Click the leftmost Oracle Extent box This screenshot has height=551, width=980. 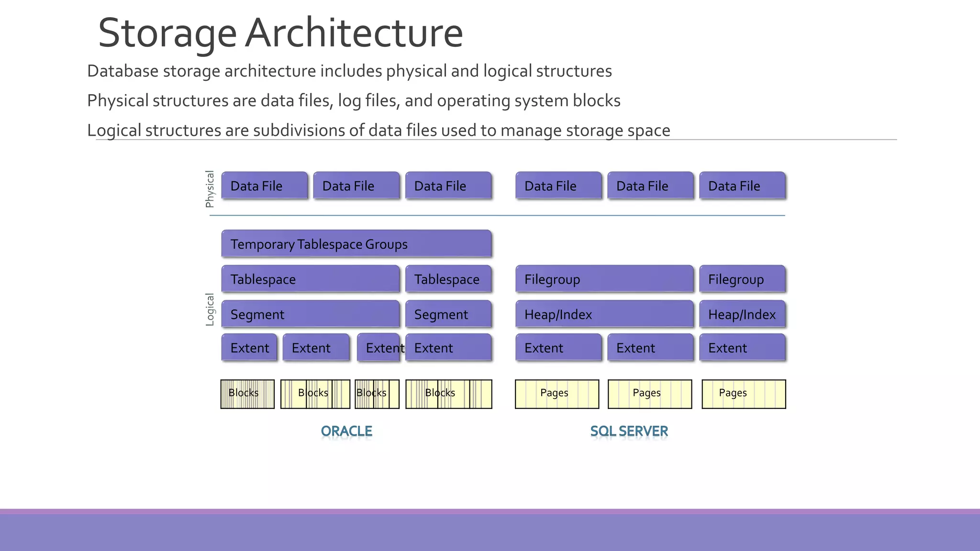click(x=249, y=348)
